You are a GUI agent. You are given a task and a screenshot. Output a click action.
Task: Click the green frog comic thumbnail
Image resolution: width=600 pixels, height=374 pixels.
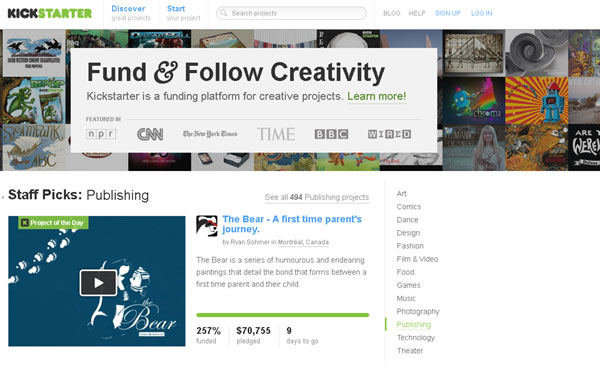click(x=34, y=100)
